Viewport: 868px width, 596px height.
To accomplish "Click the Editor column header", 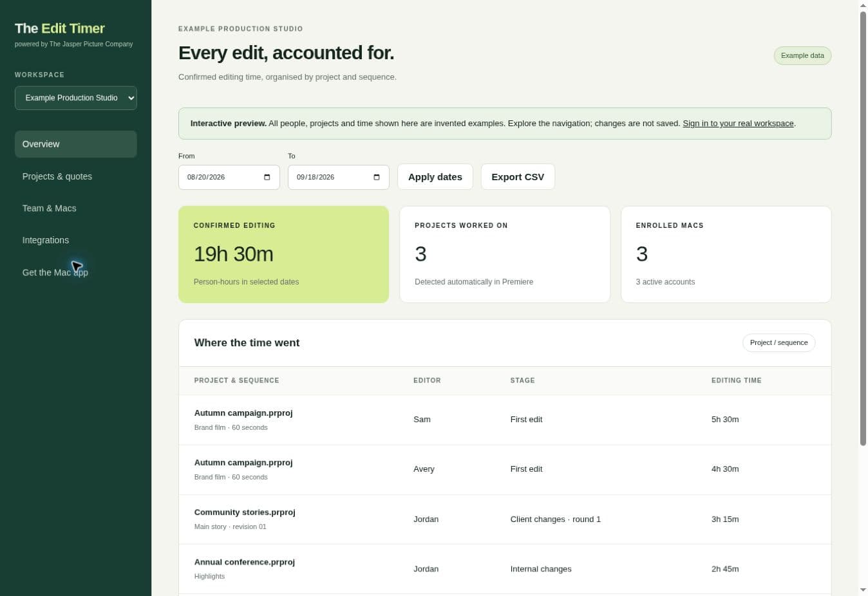I will tap(427, 380).
